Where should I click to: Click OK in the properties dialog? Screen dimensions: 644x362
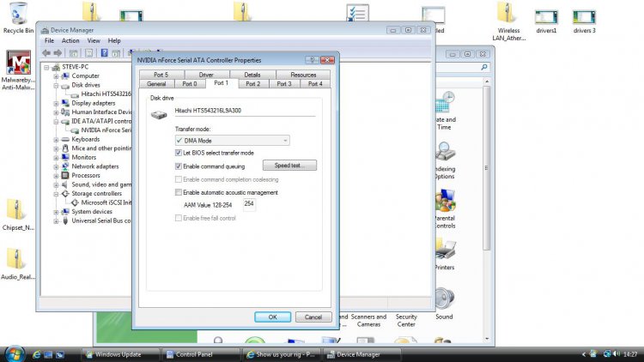point(273,317)
